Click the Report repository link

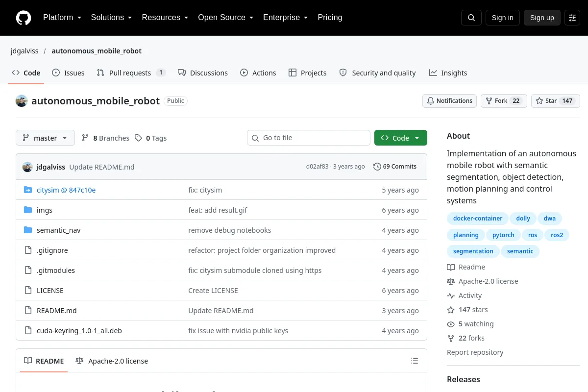coord(475,352)
